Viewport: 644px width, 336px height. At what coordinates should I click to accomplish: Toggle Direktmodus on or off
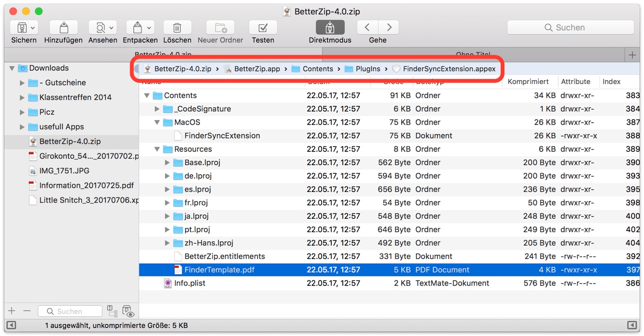point(330,28)
